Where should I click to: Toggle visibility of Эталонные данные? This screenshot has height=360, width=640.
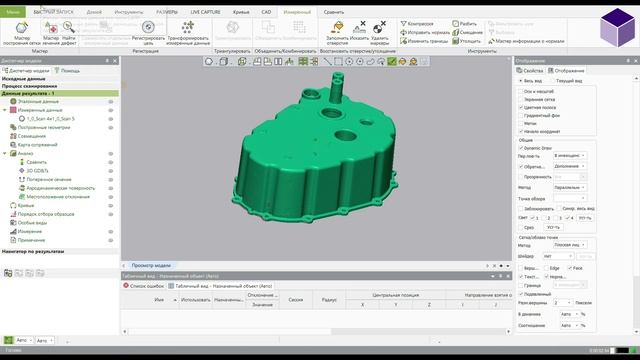click(111, 102)
